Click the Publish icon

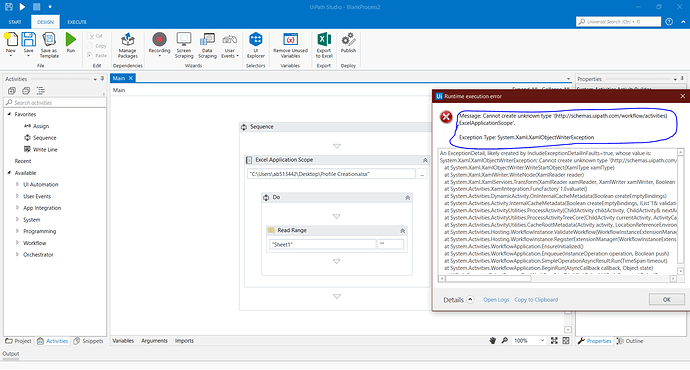tap(348, 40)
